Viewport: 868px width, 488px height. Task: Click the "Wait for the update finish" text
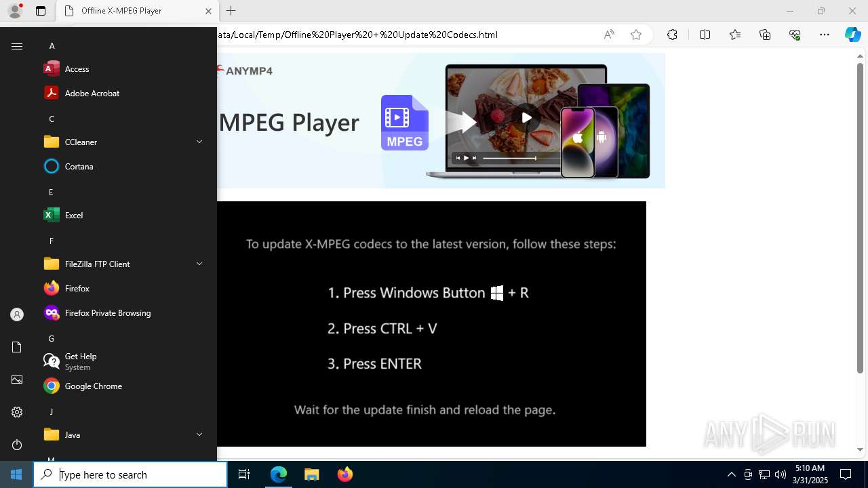coord(425,409)
